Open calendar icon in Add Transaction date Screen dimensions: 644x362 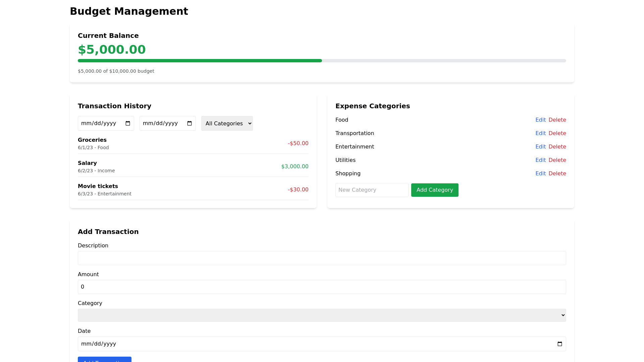pyautogui.click(x=559, y=344)
